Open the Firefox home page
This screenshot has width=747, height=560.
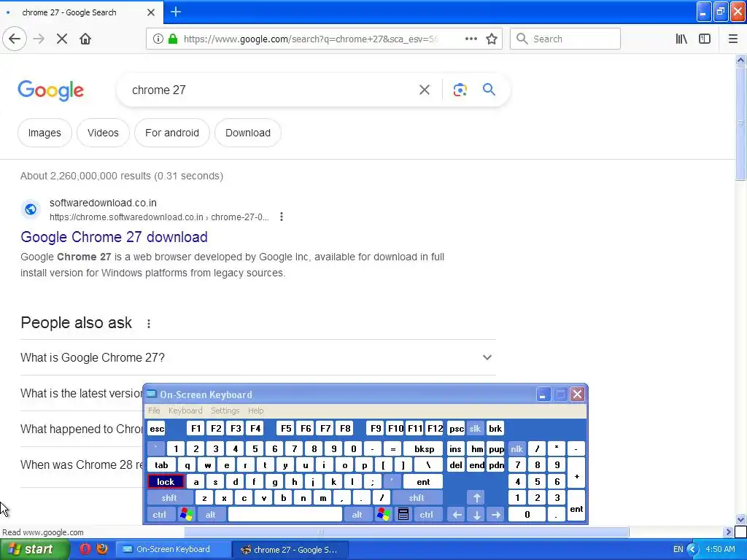[85, 39]
